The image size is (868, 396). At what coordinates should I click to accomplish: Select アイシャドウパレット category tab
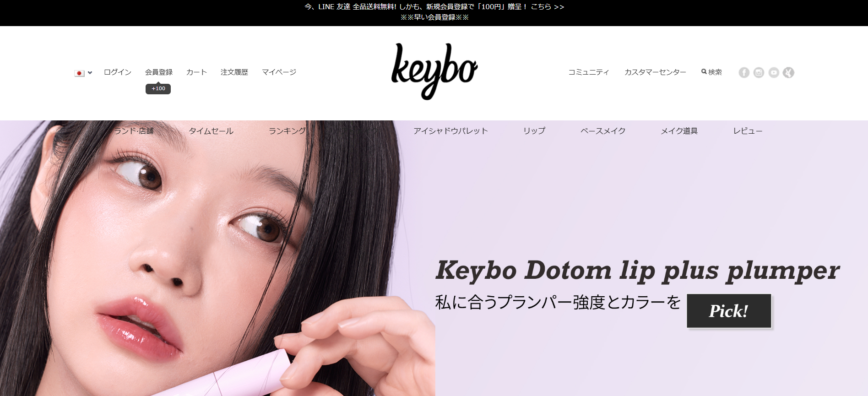pos(450,131)
